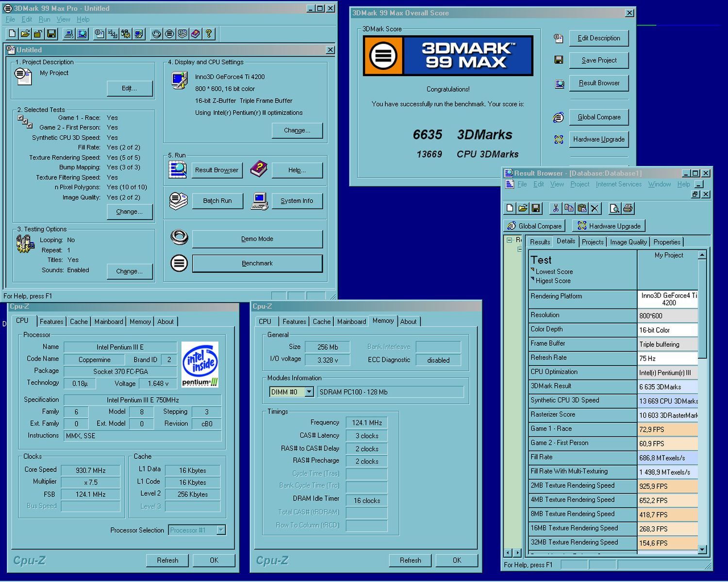
Task: Open File menu in 3DMark 99 Max Pro
Action: tap(10, 19)
